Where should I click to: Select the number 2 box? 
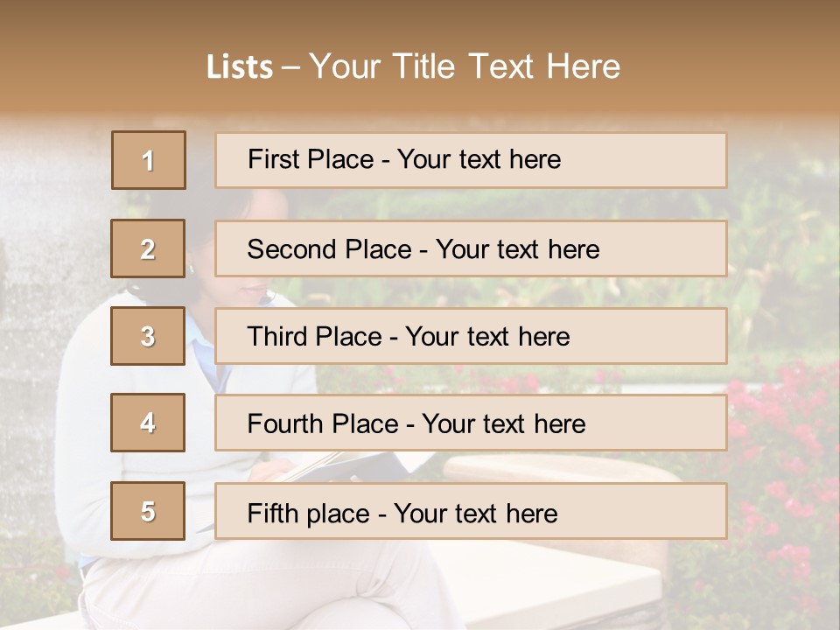pyautogui.click(x=148, y=248)
